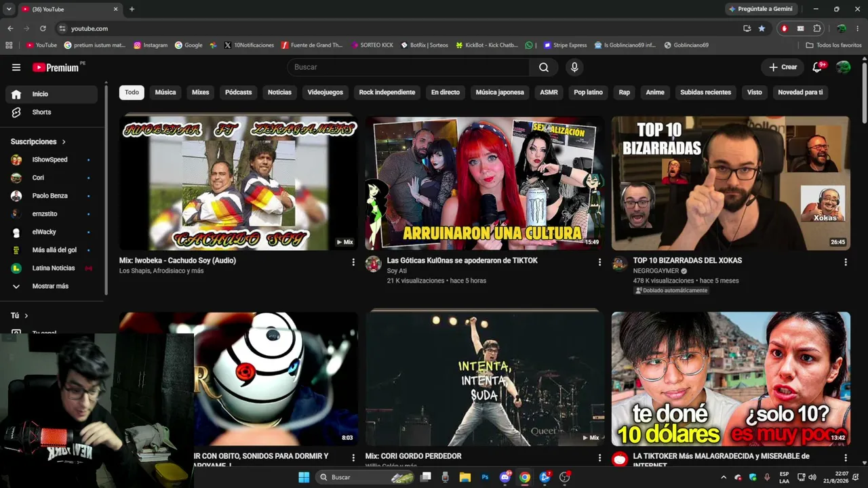Select the Subidas recientes chip
This screenshot has height=488, width=868.
coord(705,92)
